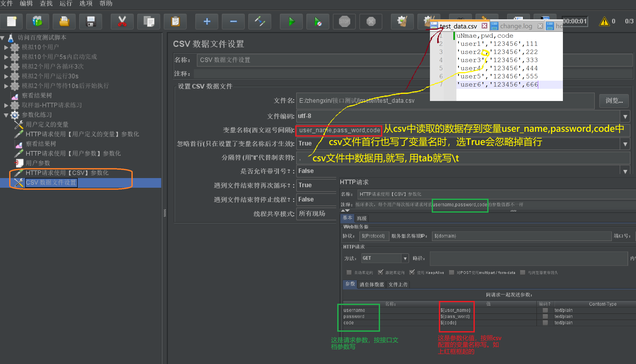
Task: Click the Stop test icon
Action: (x=344, y=21)
